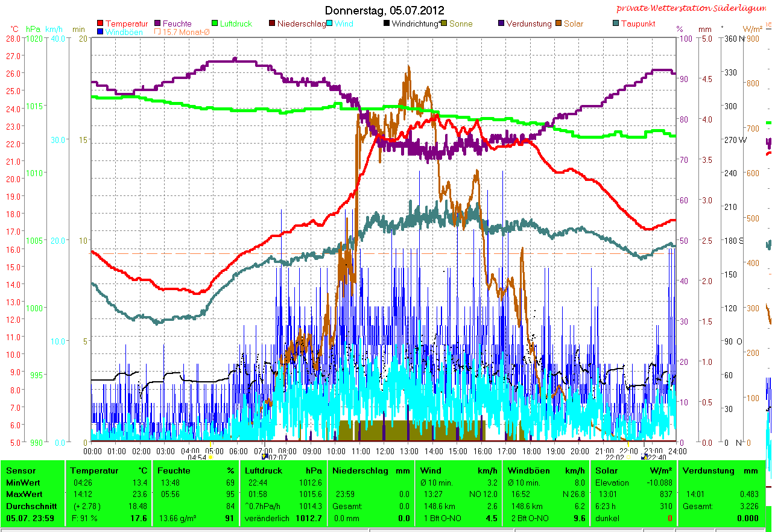Click the olive Sonne legend square
This screenshot has width=772, height=532.
(445, 24)
